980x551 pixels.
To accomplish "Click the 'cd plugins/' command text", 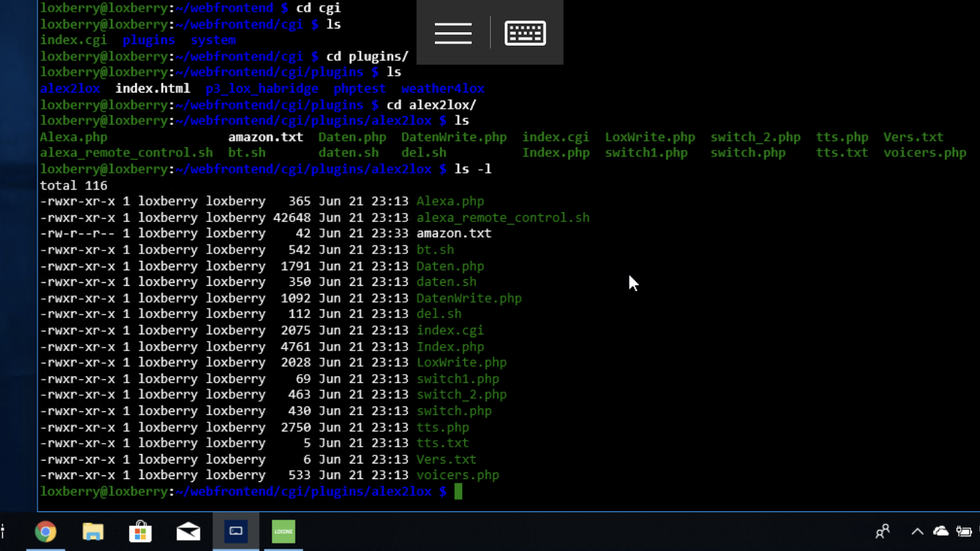I will 367,57.
